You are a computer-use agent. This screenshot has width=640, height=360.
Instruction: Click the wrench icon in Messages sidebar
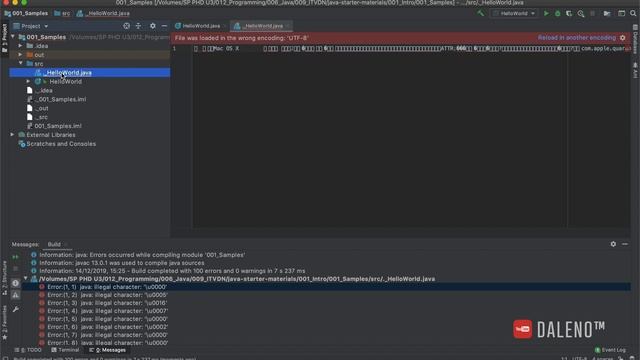pyautogui.click(x=16, y=310)
